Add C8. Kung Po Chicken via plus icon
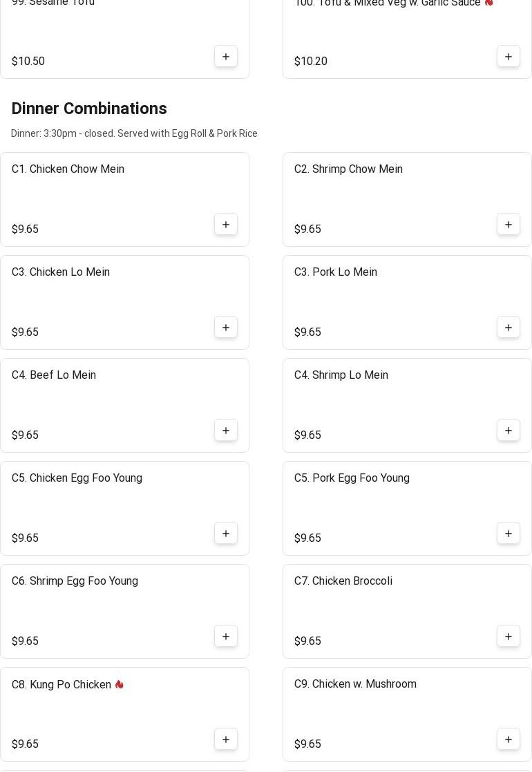Viewport: 532px width, 772px height. [x=226, y=740]
